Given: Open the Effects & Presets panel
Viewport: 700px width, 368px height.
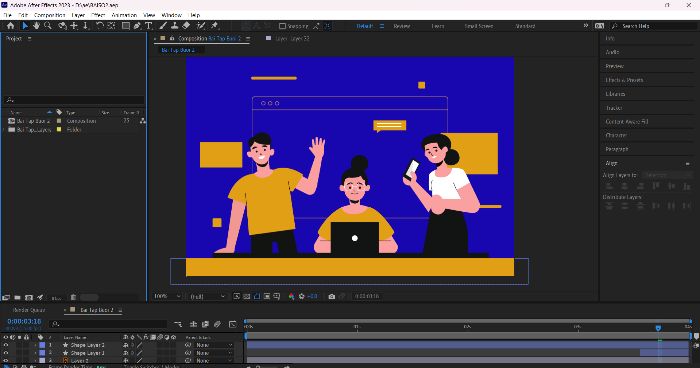Looking at the screenshot, I should pos(624,80).
